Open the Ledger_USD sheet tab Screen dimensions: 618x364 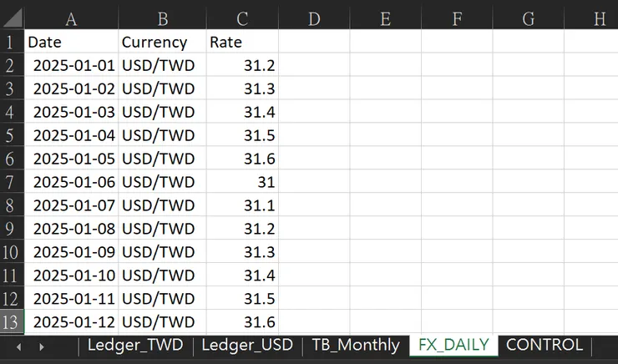point(247,345)
